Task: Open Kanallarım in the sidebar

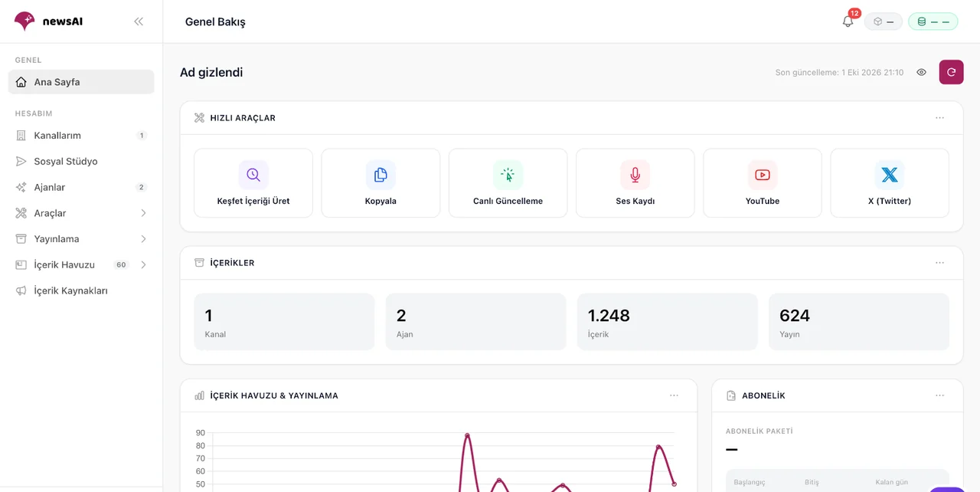Action: (x=81, y=136)
